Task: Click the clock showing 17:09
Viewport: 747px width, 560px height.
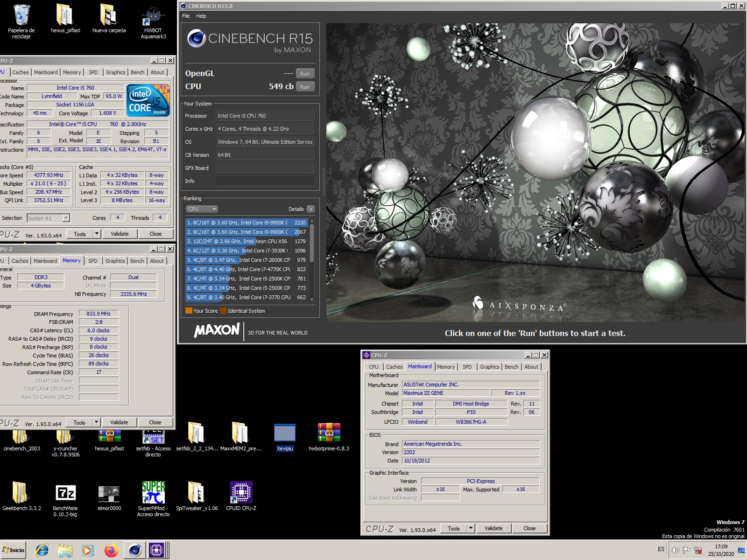Action: (721, 546)
